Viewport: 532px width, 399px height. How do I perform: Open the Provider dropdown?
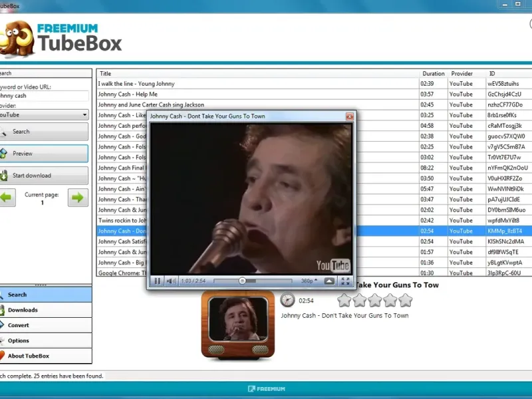43,114
